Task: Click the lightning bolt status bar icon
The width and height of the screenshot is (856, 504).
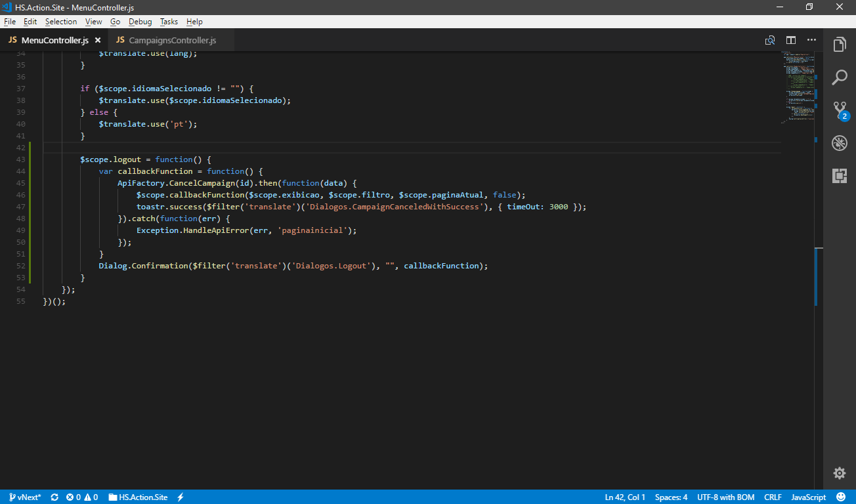Action: [x=181, y=497]
